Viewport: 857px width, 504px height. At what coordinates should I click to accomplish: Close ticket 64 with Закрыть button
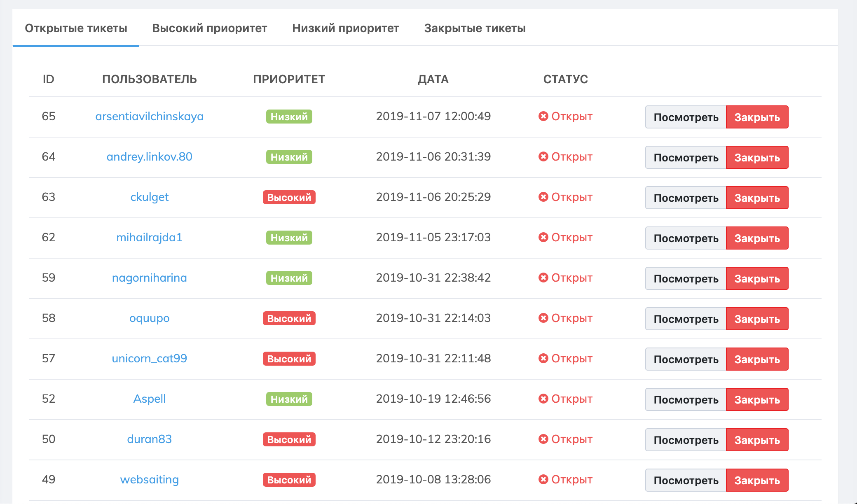tap(757, 157)
